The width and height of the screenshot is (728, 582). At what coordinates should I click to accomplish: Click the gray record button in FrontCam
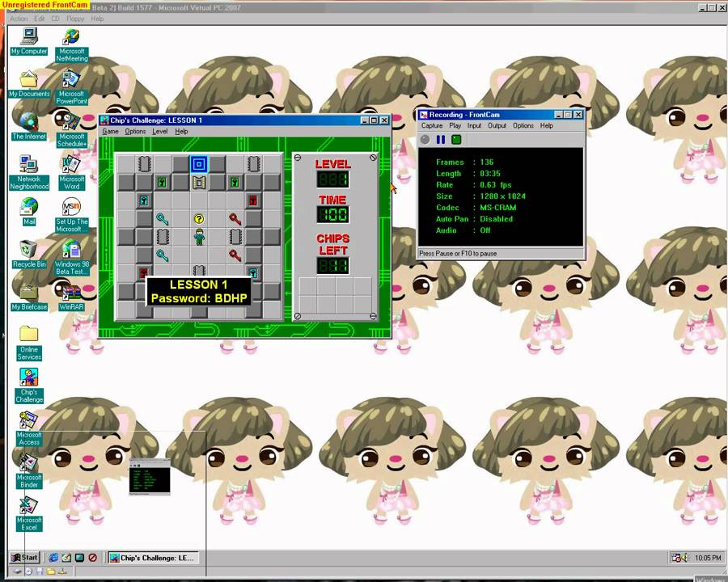[x=425, y=140]
